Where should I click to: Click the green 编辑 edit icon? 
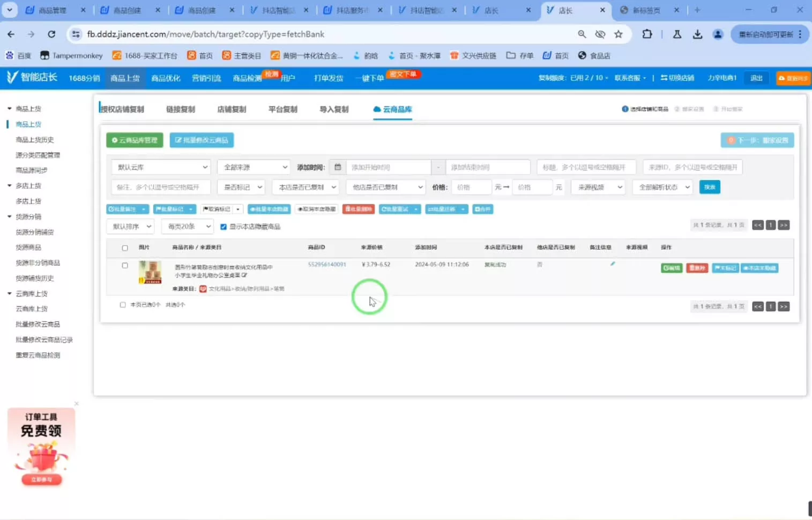672,268
